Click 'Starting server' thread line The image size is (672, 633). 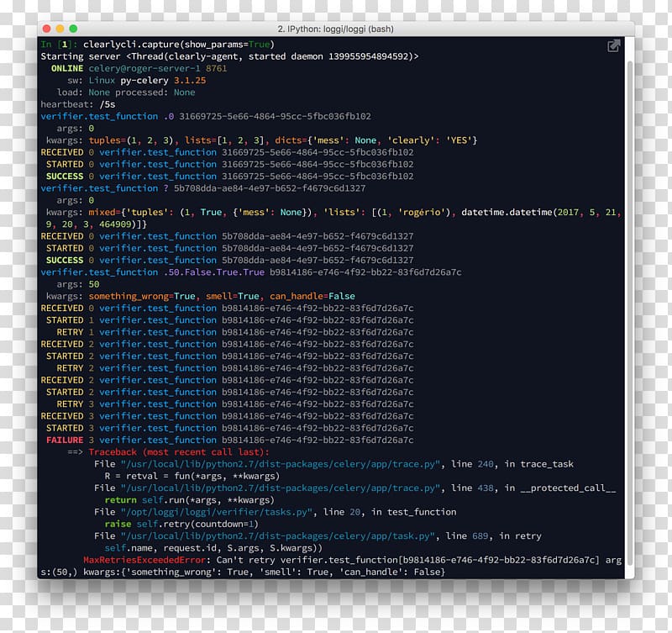pyautogui.click(x=229, y=56)
